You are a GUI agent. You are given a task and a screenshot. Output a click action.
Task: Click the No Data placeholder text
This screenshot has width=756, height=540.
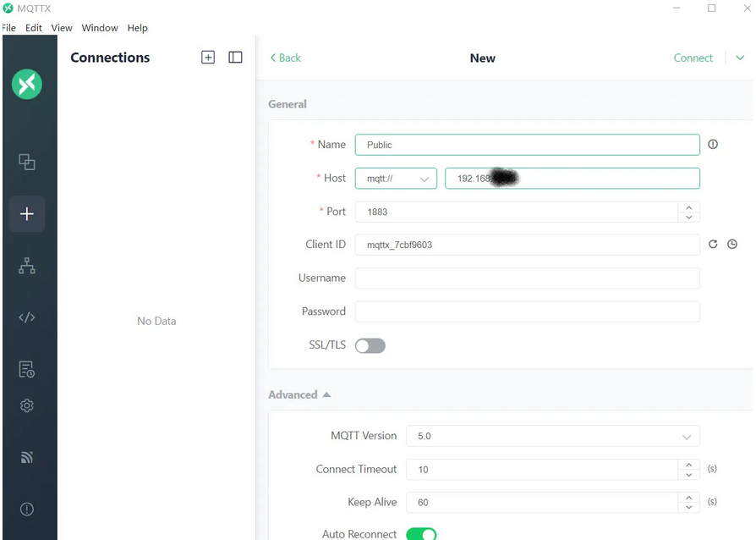click(156, 321)
